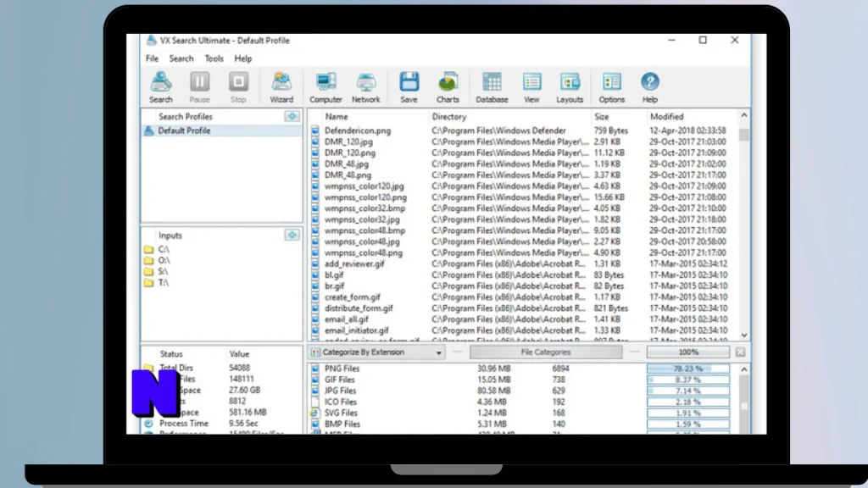
Task: Select the T:\ input drive
Action: coord(164,283)
